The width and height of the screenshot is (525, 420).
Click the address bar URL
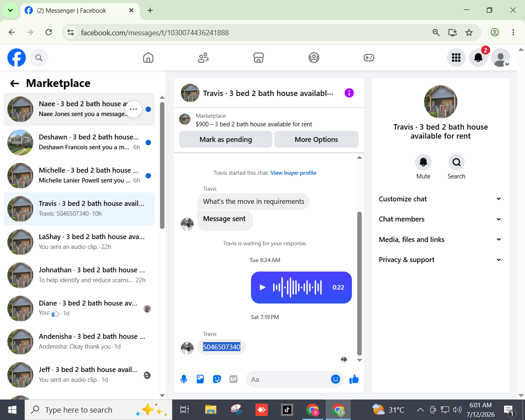[x=155, y=32]
